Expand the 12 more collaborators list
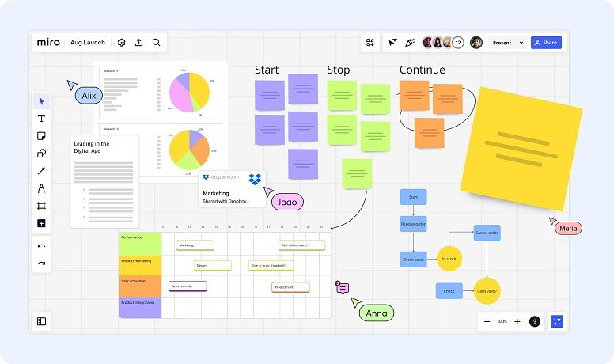 (x=458, y=43)
